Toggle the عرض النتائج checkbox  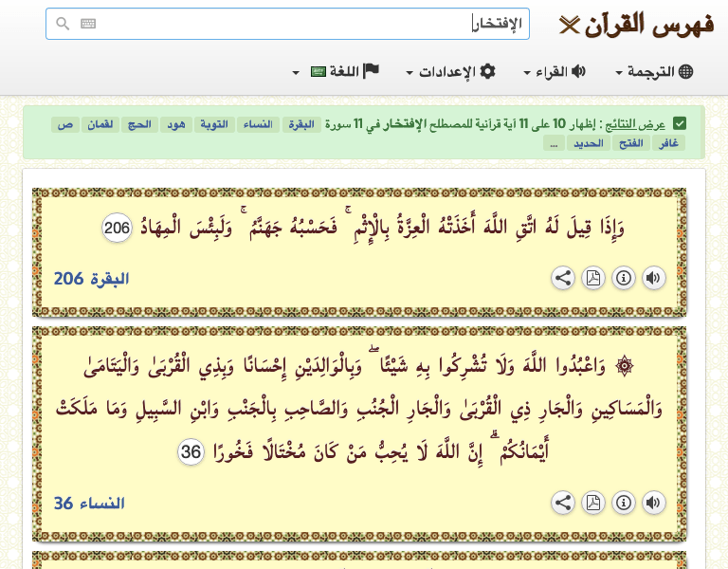(x=680, y=124)
